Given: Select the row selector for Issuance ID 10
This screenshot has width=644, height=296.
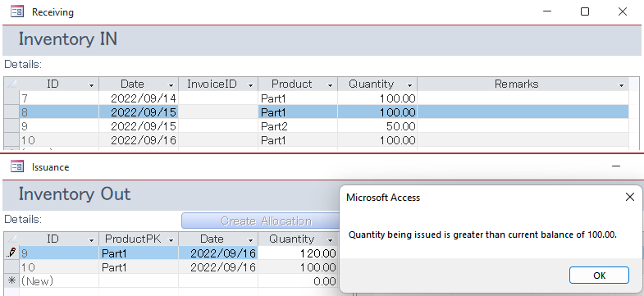Looking at the screenshot, I should (x=11, y=266).
